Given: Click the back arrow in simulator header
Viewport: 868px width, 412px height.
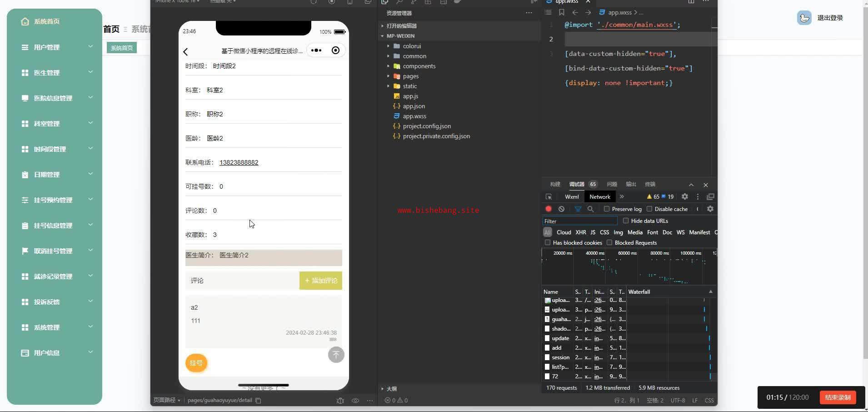Looking at the screenshot, I should point(185,52).
